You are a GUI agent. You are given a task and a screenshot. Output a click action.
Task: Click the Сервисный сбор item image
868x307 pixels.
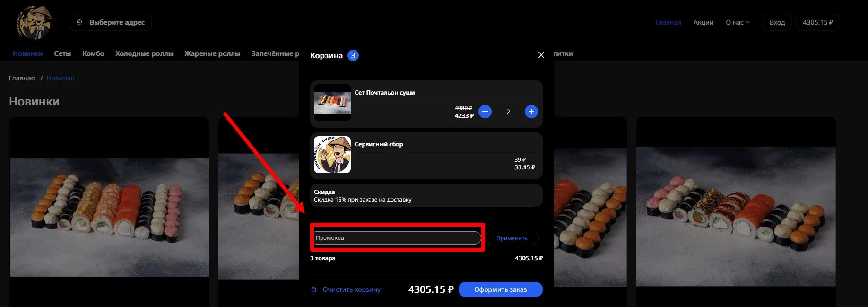pyautogui.click(x=332, y=155)
